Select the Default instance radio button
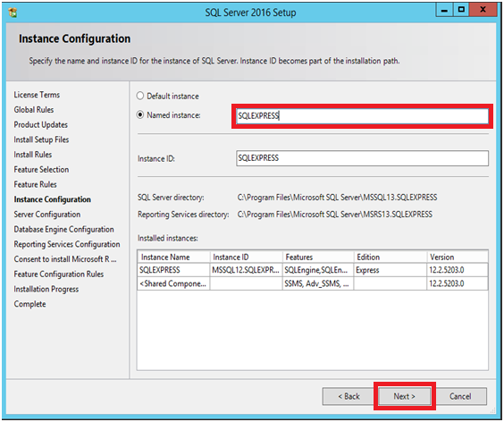The width and height of the screenshot is (504, 422). click(x=140, y=96)
